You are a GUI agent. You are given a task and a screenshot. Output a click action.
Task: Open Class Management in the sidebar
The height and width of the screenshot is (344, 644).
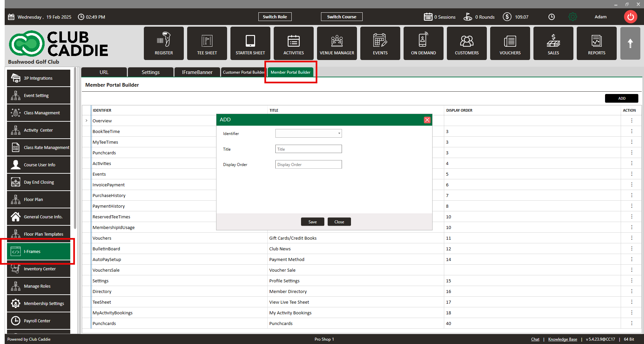pos(39,113)
